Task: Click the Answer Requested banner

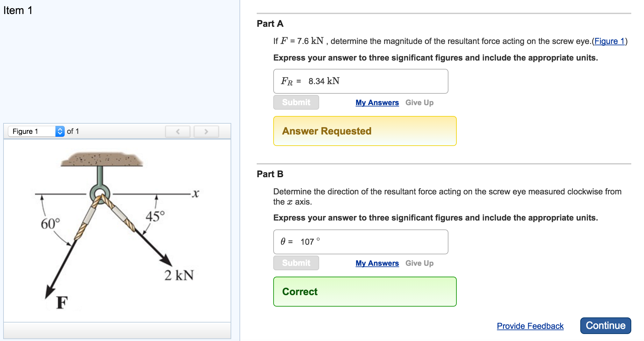Action: tap(365, 131)
